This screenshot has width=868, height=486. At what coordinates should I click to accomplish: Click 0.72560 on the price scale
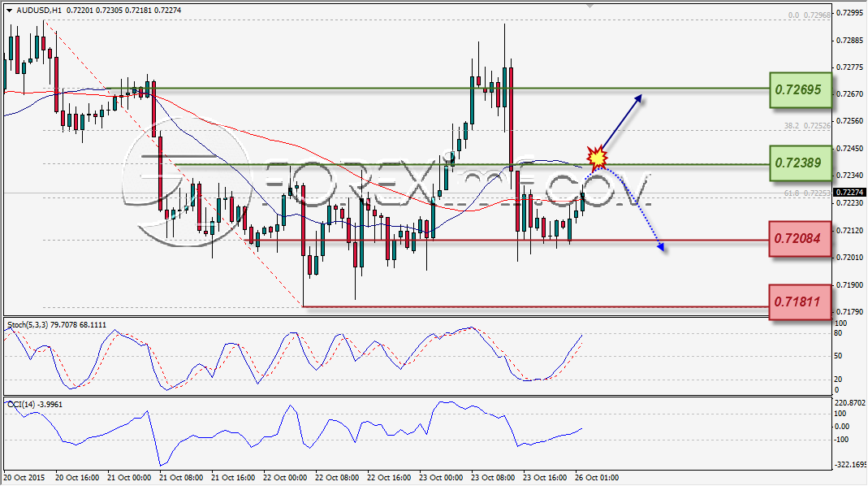click(x=850, y=121)
